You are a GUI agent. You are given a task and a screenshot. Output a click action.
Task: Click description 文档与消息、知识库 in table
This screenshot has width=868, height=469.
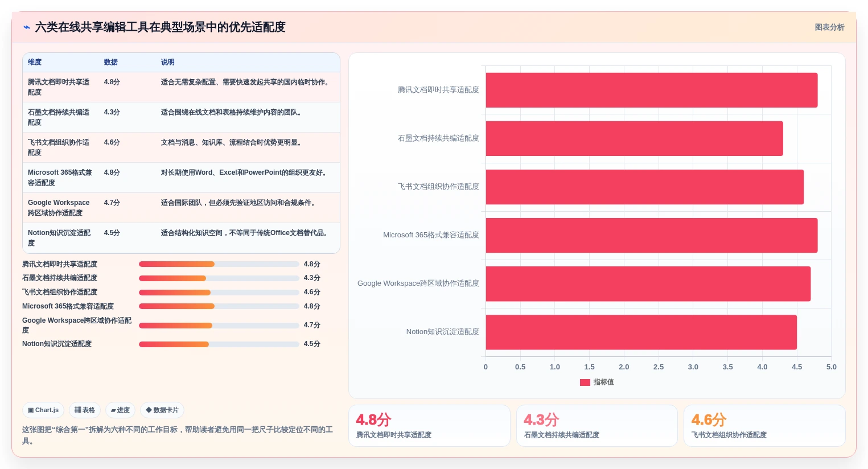click(232, 142)
